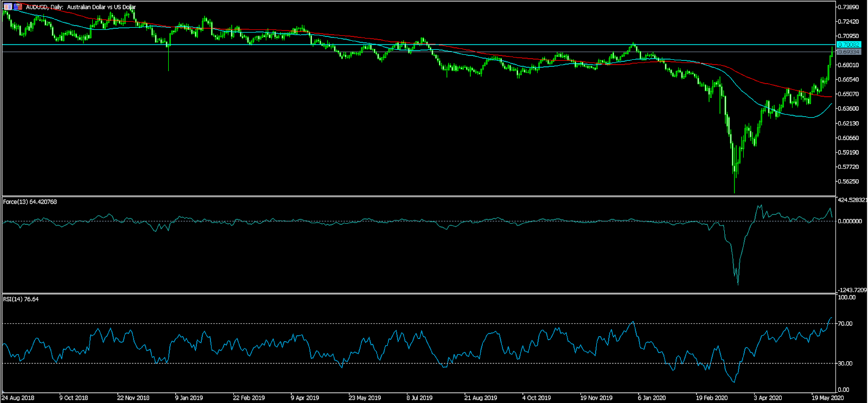Viewport: 868px width, 403px height.
Task: Click the 19 Feb 2020 date label
Action: [712, 398]
